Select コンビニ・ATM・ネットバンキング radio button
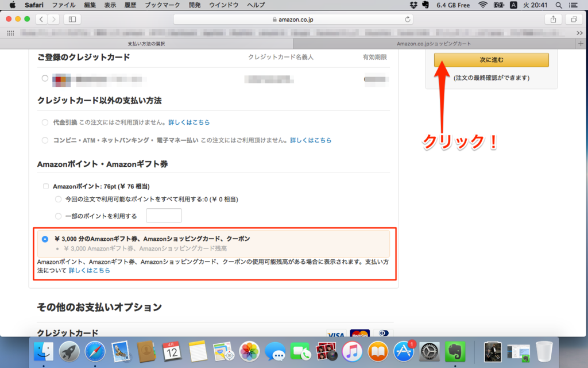This screenshot has width=588, height=368. [x=45, y=140]
